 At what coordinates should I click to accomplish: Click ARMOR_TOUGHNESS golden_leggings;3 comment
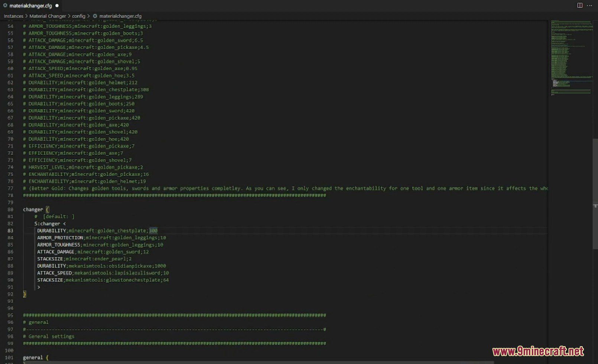[87, 26]
